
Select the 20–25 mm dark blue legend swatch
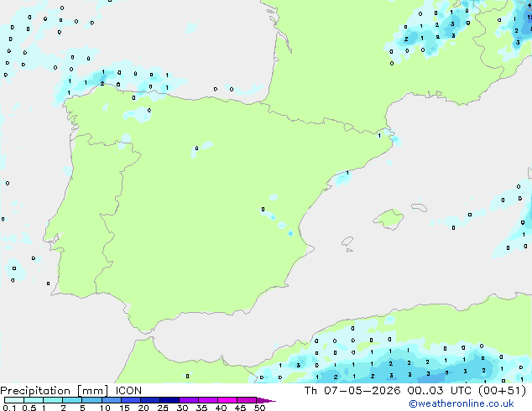[150, 400]
